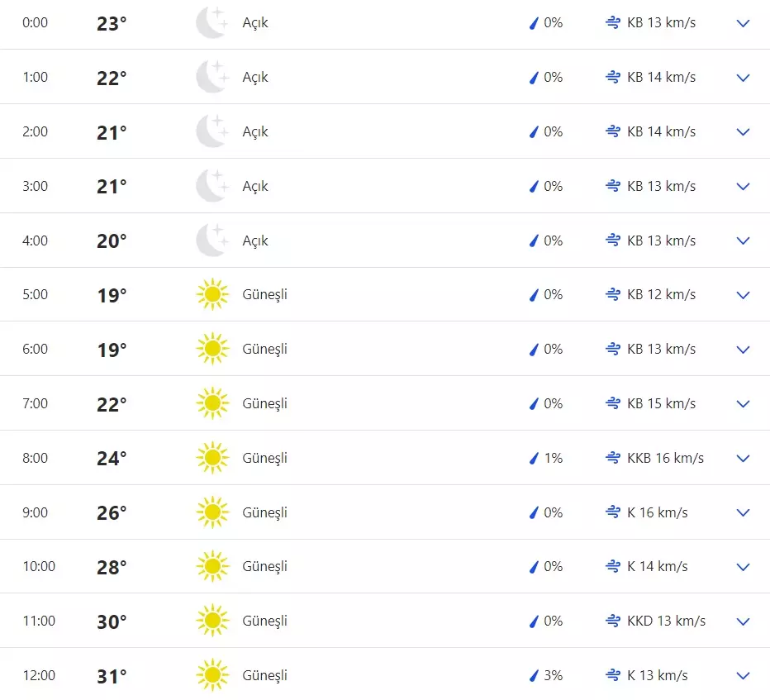Click the raindrop icon in the 8:00 row
The height and width of the screenshot is (700, 770).
tap(534, 459)
